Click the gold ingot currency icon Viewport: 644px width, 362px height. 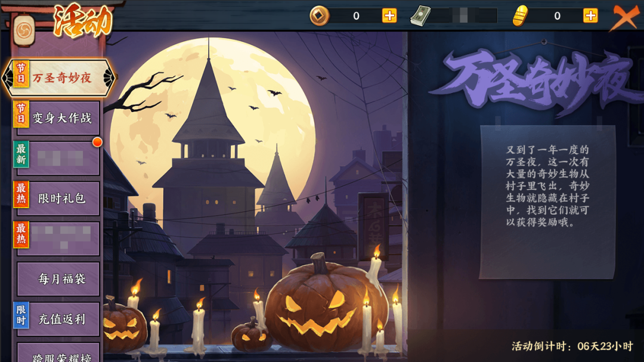[x=520, y=16]
